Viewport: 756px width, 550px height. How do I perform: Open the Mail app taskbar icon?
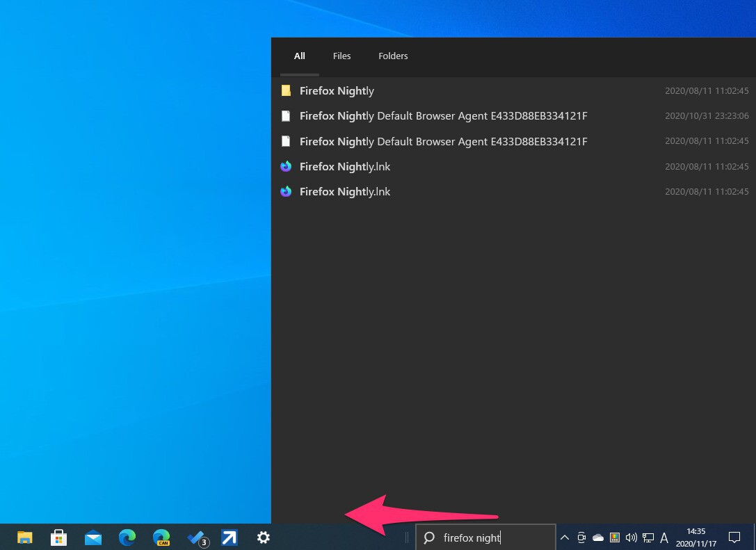tap(93, 537)
